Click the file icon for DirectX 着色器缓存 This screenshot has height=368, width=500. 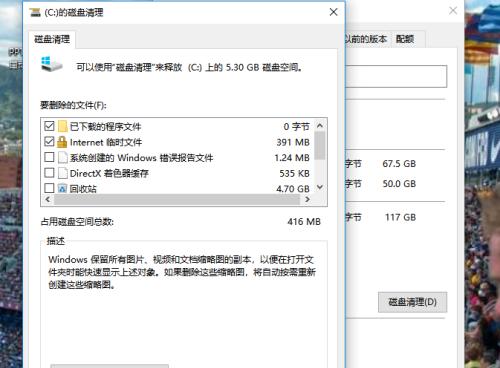tap(63, 173)
